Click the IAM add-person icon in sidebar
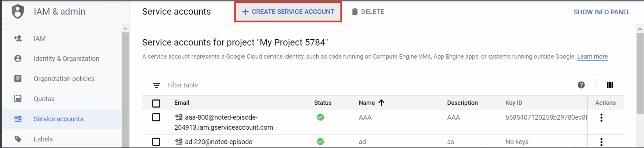Screen dimensions: 644x148 18,38
